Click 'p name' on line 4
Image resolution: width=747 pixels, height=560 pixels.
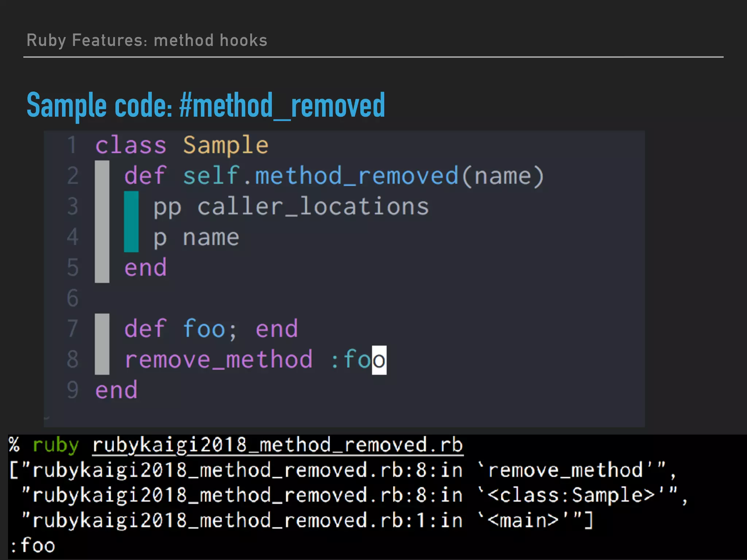pyautogui.click(x=196, y=237)
